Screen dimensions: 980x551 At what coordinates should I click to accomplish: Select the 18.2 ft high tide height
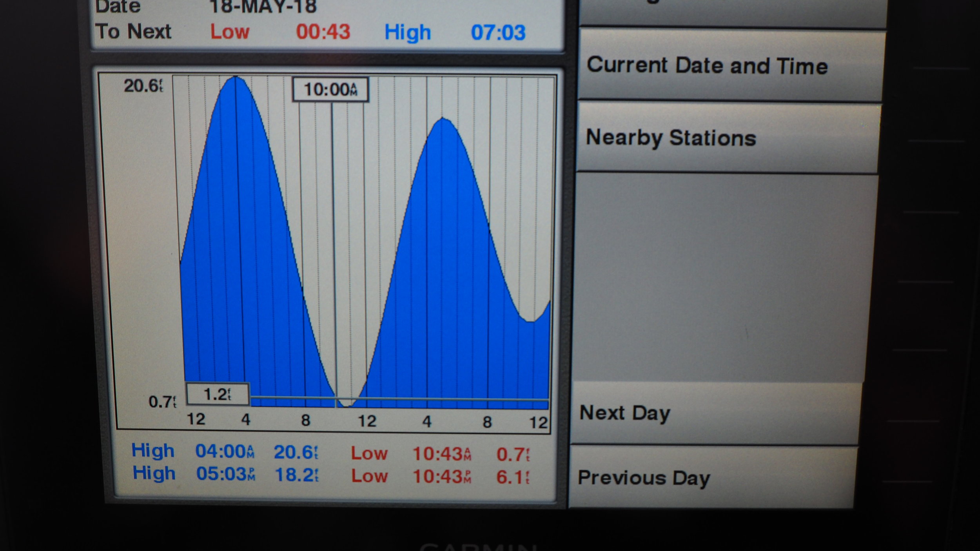297,475
